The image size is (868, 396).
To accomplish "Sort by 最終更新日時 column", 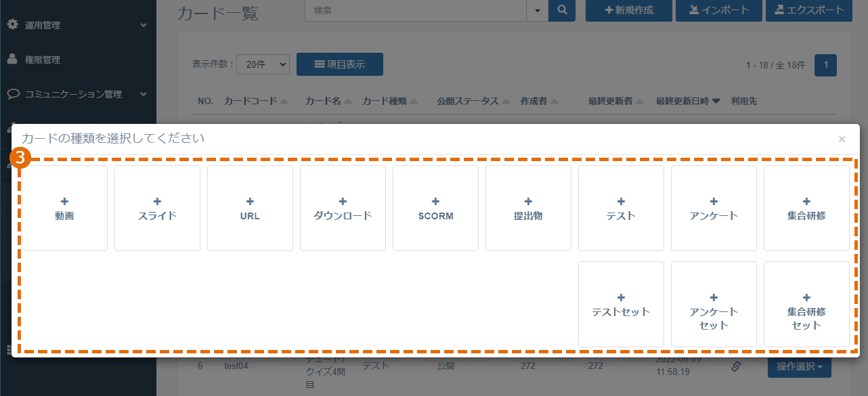I will [688, 101].
